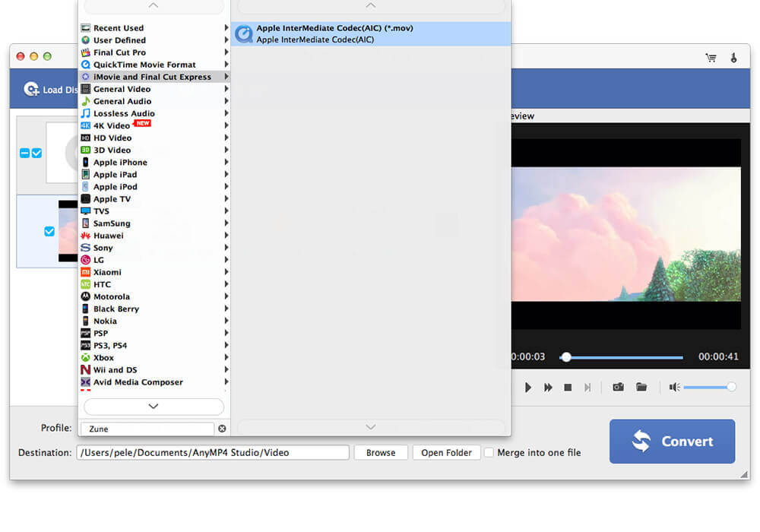Click the up chevron above the format list

(371, 6)
